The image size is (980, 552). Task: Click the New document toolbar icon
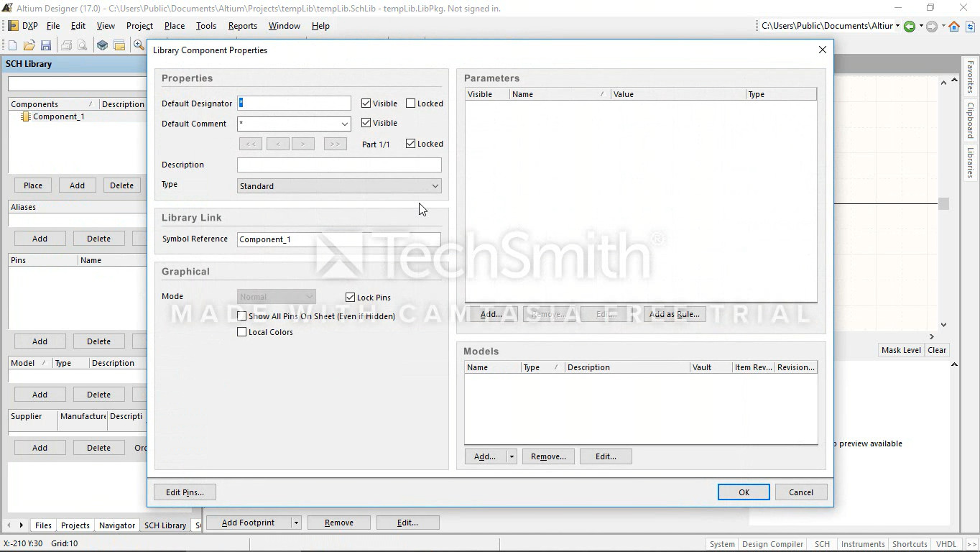(x=12, y=45)
